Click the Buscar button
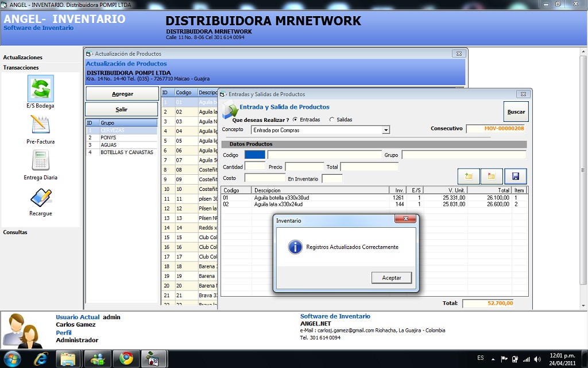 coord(516,112)
